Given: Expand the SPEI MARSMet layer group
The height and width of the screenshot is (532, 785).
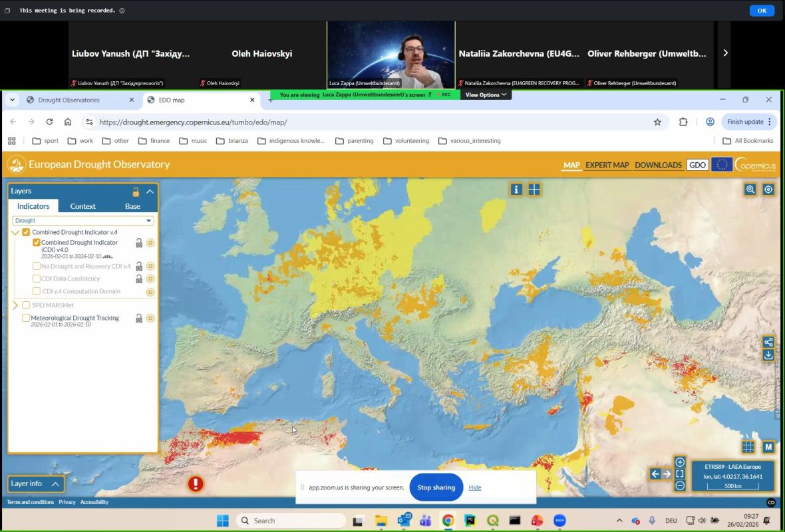Looking at the screenshot, I should coord(16,305).
